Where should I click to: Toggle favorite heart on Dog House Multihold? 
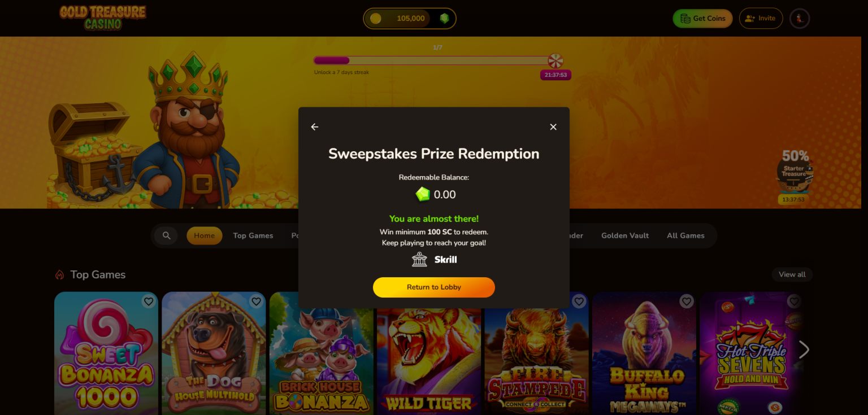tap(257, 302)
